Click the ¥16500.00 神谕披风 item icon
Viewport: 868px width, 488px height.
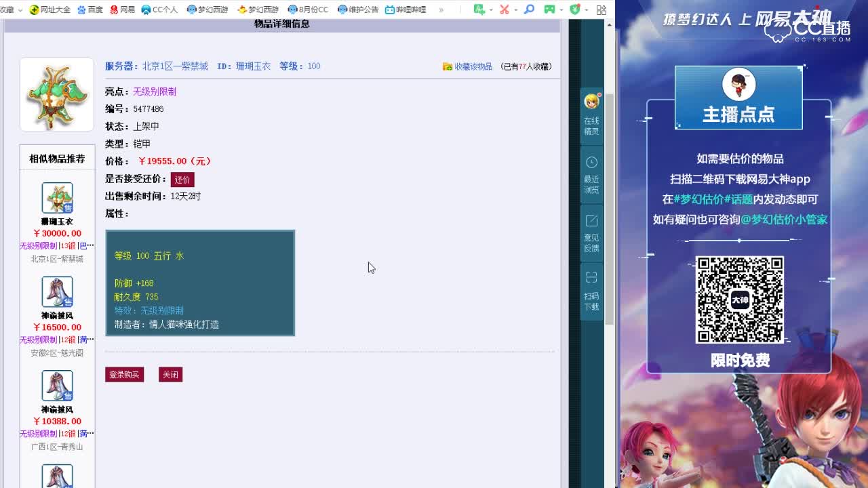click(x=57, y=292)
